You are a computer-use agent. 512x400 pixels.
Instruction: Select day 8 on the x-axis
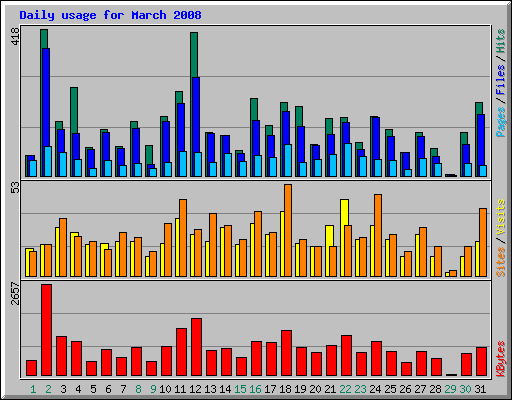coord(138,389)
